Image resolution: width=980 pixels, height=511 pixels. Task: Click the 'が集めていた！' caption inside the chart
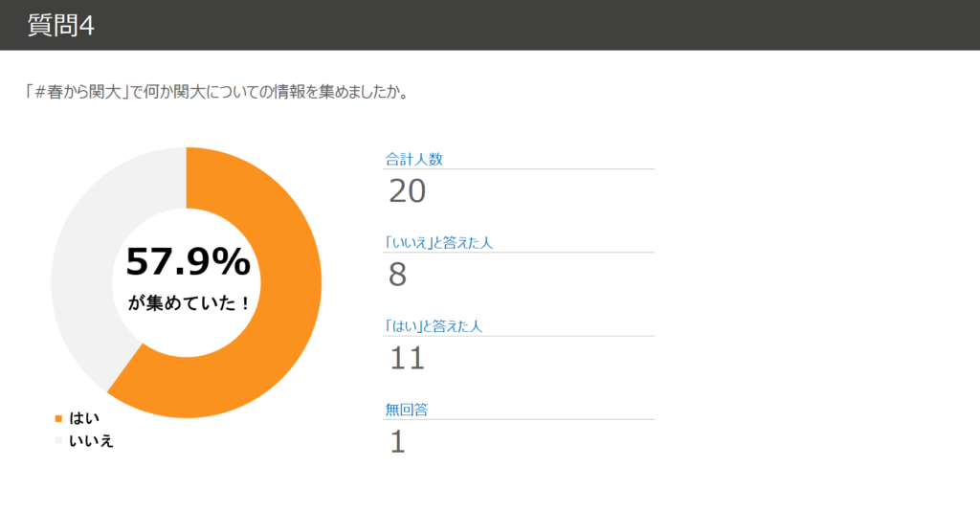click(188, 303)
